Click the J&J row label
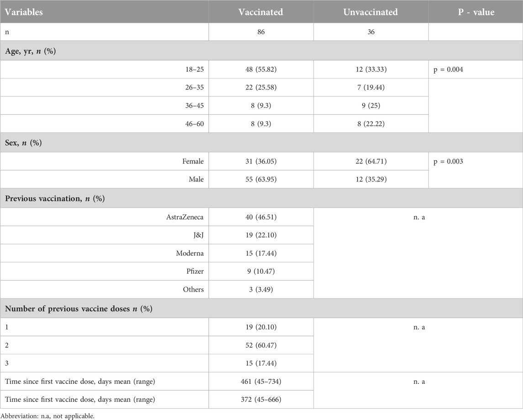The height and width of the screenshot is (420, 523). (198, 235)
